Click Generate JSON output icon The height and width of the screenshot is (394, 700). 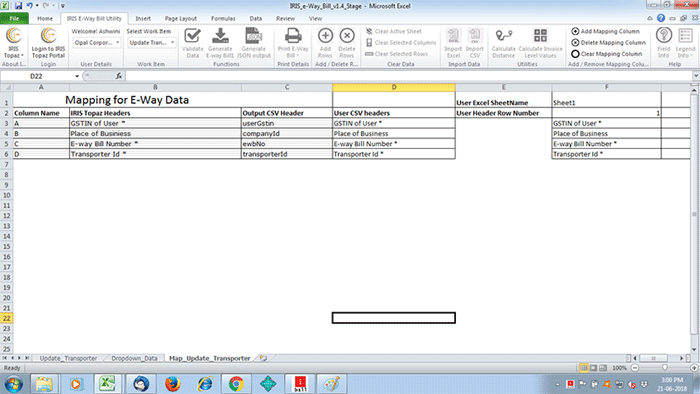click(254, 43)
